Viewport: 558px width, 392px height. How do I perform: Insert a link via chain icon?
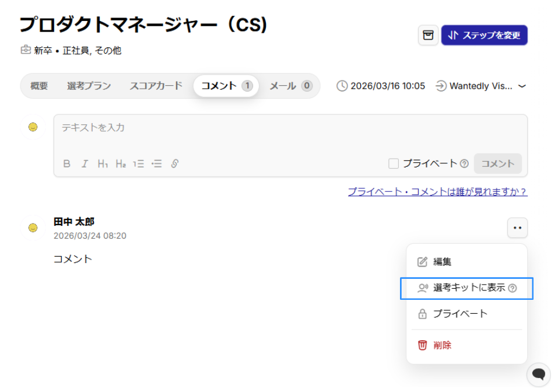(x=174, y=164)
